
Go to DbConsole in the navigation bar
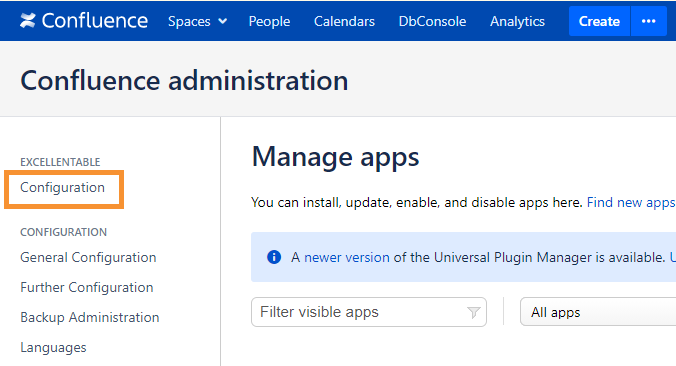pos(432,21)
